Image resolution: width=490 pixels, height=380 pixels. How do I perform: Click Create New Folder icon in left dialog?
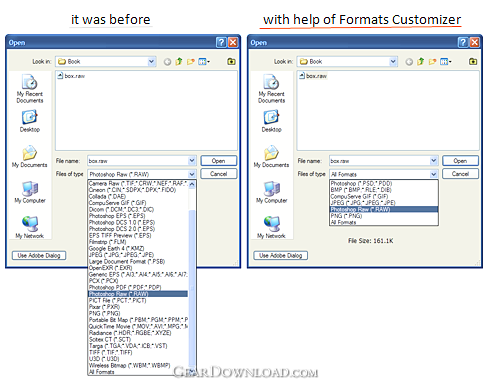191,62
